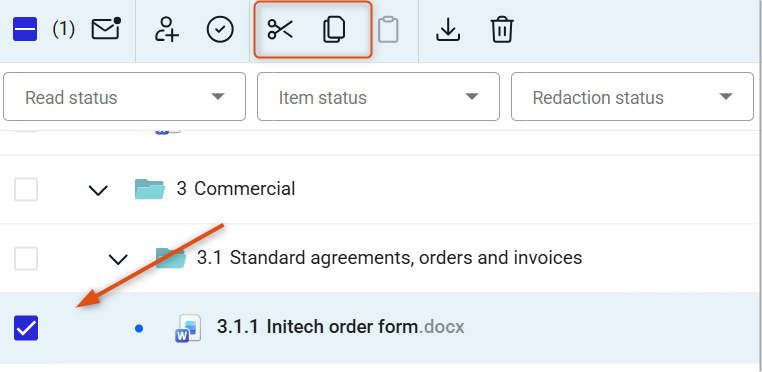Click the paste clipboard icon
The width and height of the screenshot is (762, 372).
[x=388, y=29]
